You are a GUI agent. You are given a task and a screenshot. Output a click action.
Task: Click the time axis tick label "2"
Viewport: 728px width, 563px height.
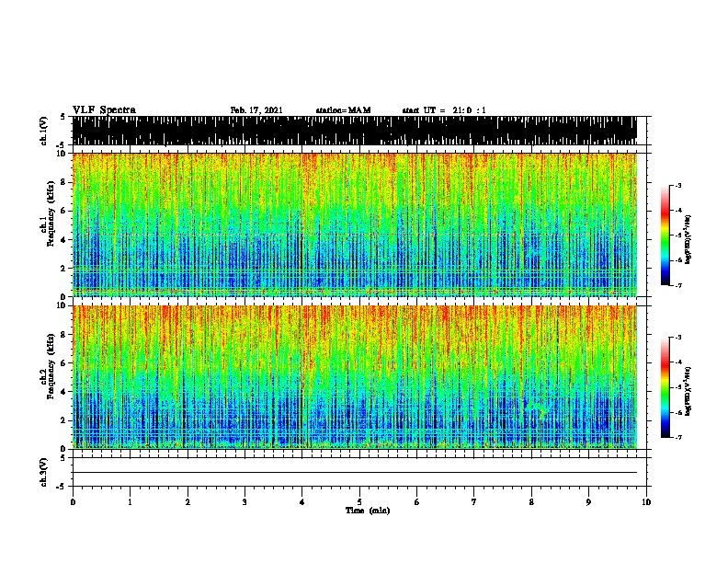click(188, 501)
